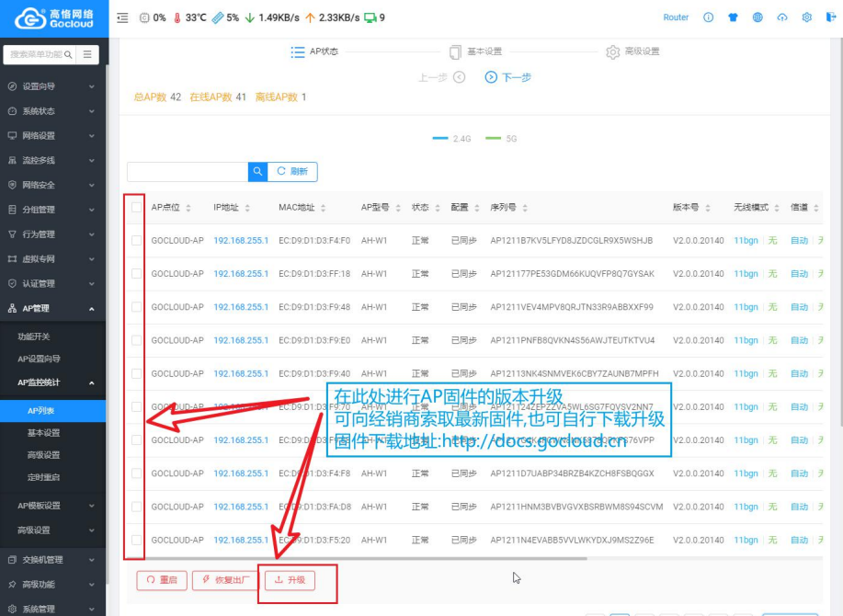
Task: Check the first AP row checkbox
Action: coord(137,241)
